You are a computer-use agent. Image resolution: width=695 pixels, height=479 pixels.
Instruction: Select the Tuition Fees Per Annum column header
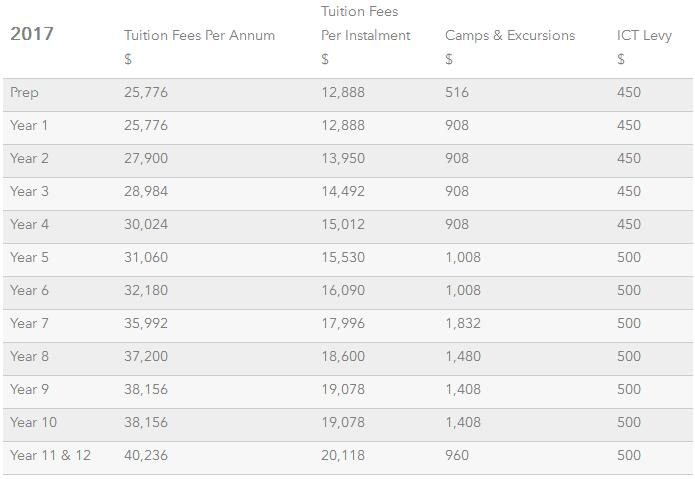(x=199, y=35)
